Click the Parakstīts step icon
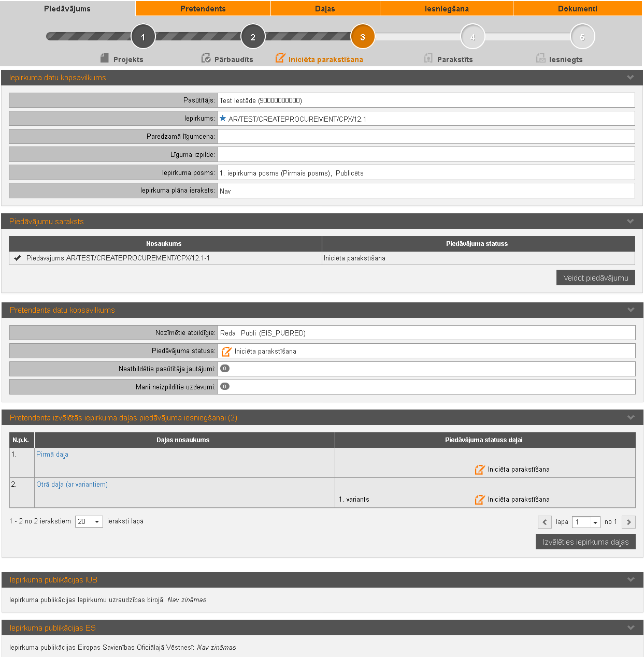 coord(428,58)
